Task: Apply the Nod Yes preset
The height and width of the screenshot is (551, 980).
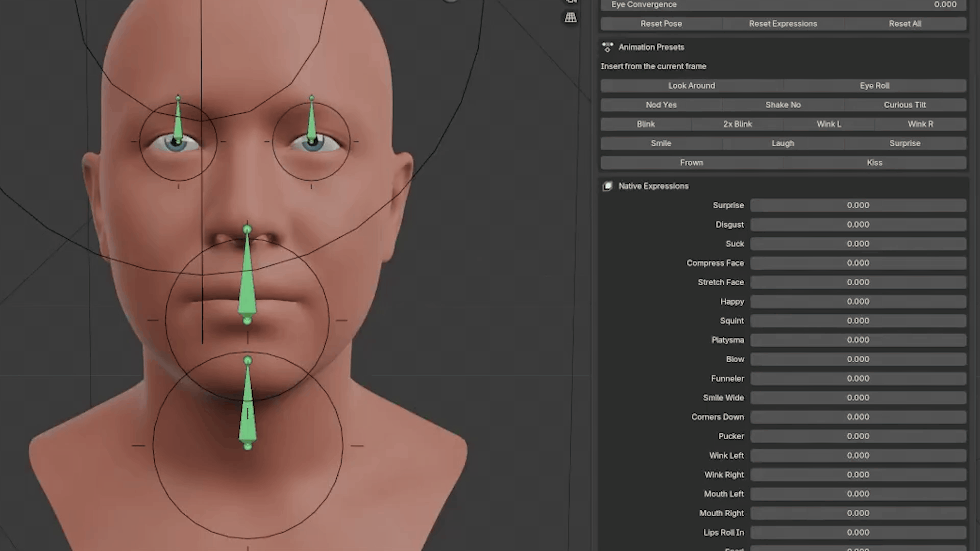Action: tap(661, 105)
